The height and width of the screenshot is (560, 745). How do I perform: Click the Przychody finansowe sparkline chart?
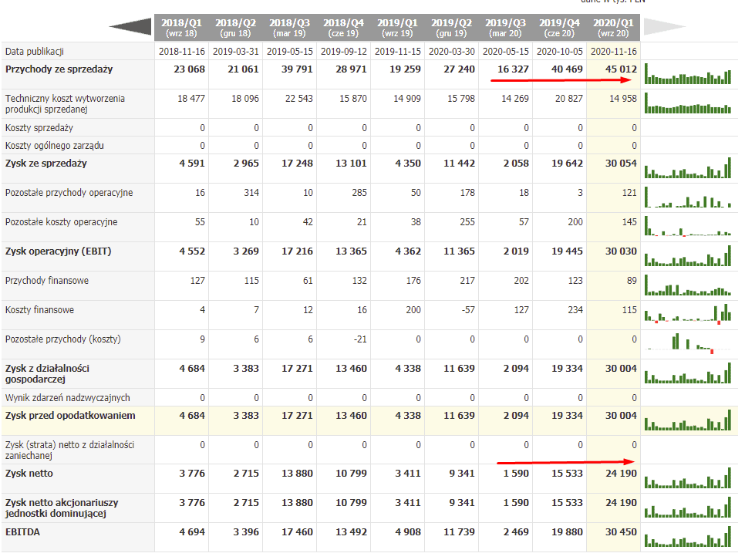pyautogui.click(x=688, y=285)
